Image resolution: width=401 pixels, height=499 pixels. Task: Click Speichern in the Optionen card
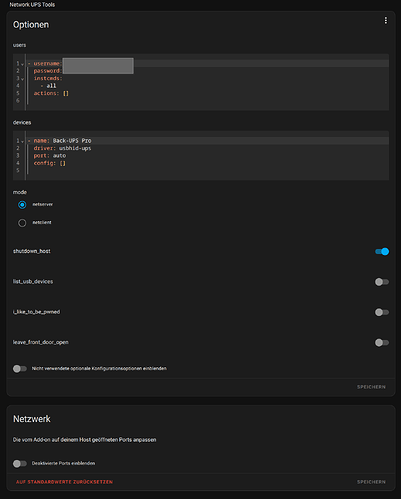click(x=371, y=387)
